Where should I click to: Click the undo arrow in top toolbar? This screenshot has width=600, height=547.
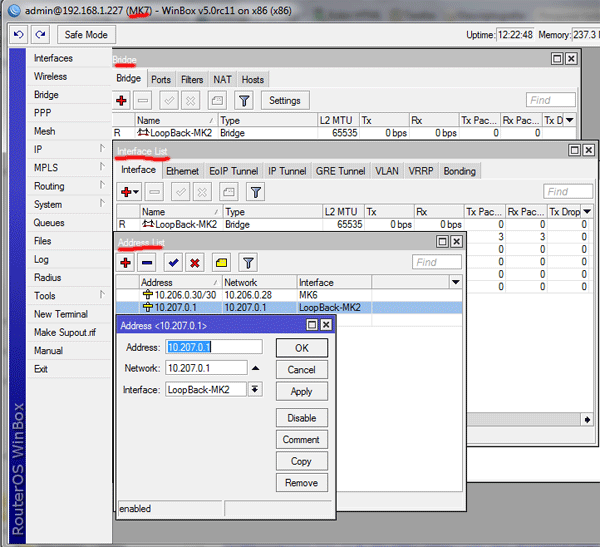click(x=18, y=35)
